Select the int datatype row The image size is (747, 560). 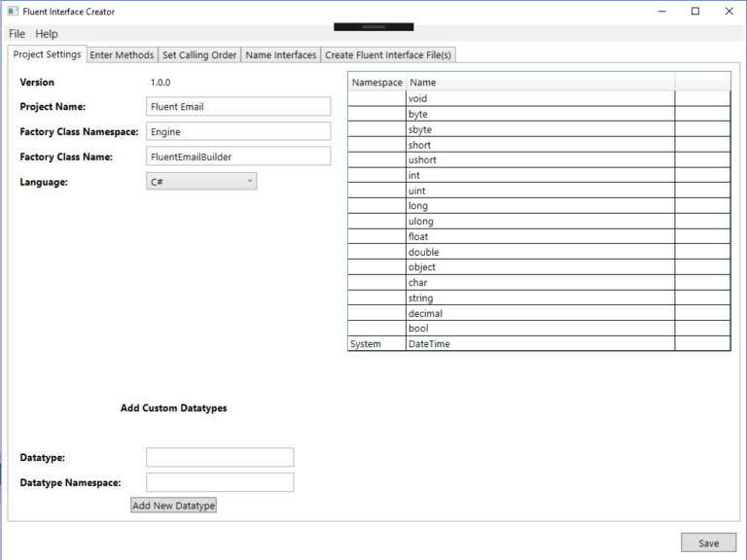539,175
